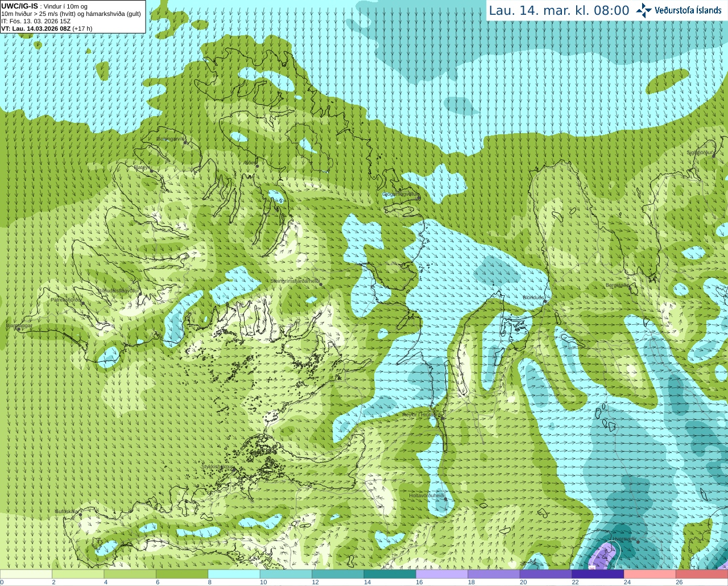Click the Siglufjörður station label
The image size is (728, 586).
click(x=700, y=152)
